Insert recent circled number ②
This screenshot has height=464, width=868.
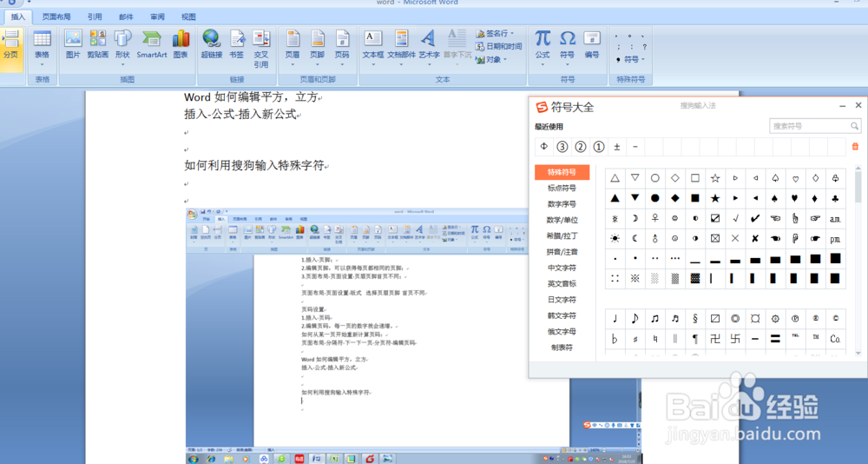point(580,146)
